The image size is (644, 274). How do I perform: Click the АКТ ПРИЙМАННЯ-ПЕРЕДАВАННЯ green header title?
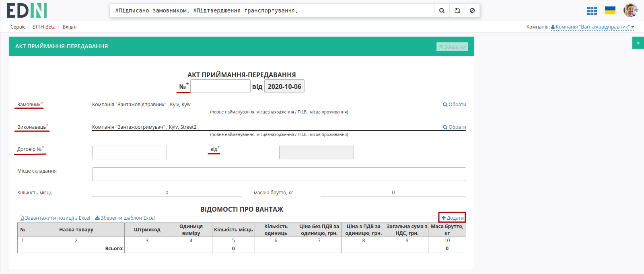click(x=62, y=46)
